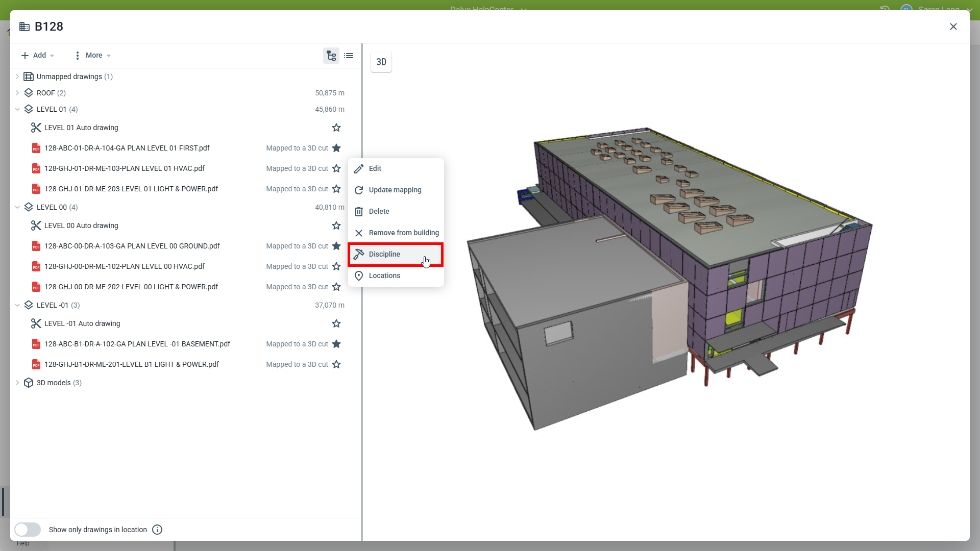The height and width of the screenshot is (551, 980).
Task: Collapse the LEVEL 01 tree node
Action: 17,109
